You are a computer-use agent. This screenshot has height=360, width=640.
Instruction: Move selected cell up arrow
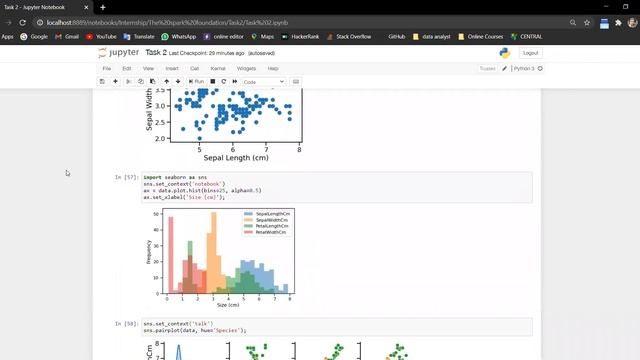[167, 82]
